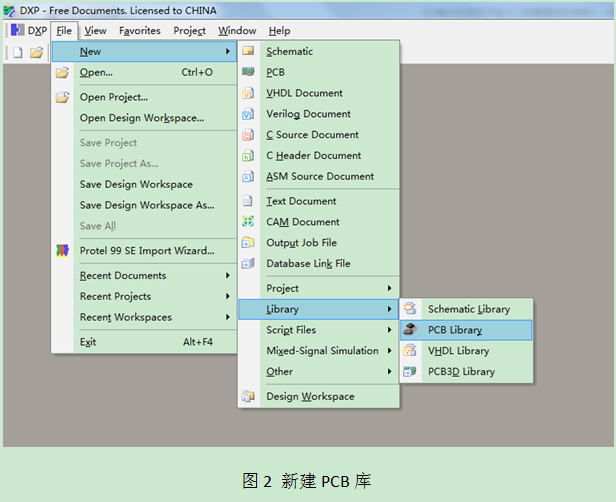Click the PCB Library chip icon
The width and height of the screenshot is (616, 502).
point(410,330)
